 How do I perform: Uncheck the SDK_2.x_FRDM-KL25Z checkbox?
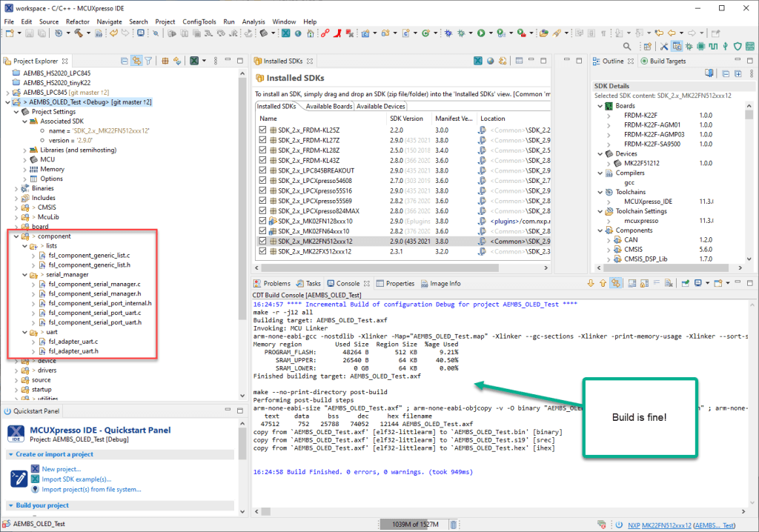(262, 129)
